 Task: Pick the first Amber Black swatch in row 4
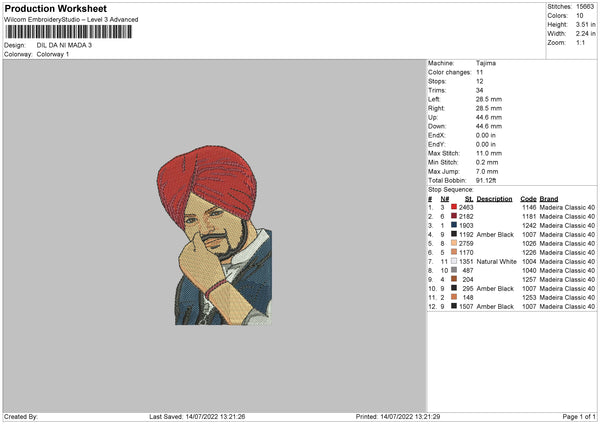pos(454,234)
